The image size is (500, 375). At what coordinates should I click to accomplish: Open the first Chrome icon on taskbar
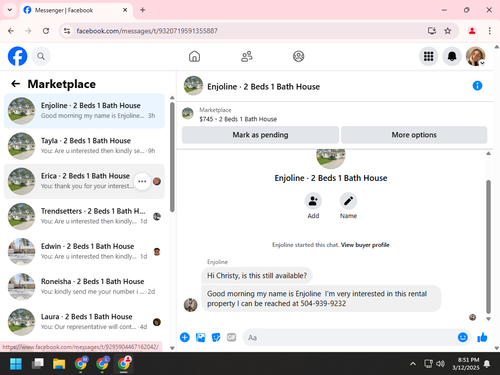[81, 364]
